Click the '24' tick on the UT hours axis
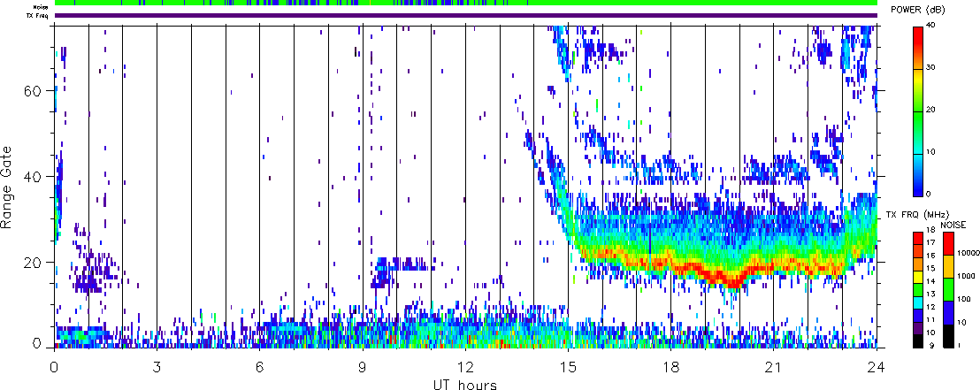Screen dimensions: 980x390 [877, 366]
